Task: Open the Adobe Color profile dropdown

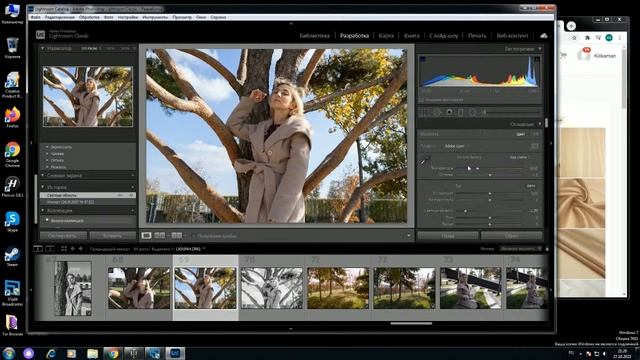Action: click(x=456, y=146)
